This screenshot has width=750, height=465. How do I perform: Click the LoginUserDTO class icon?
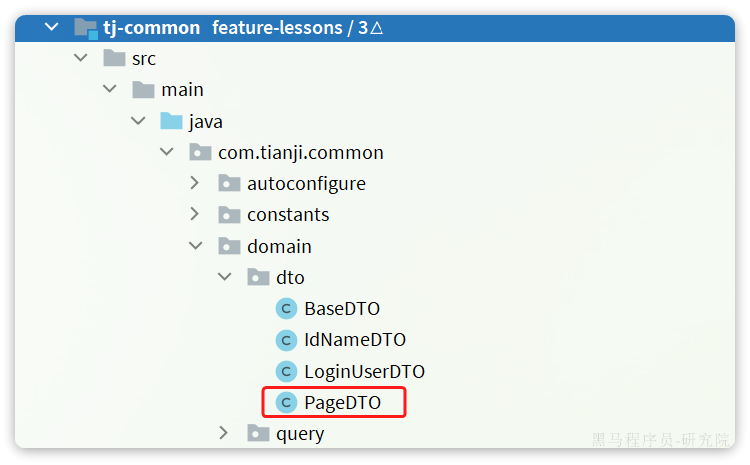[x=287, y=371]
